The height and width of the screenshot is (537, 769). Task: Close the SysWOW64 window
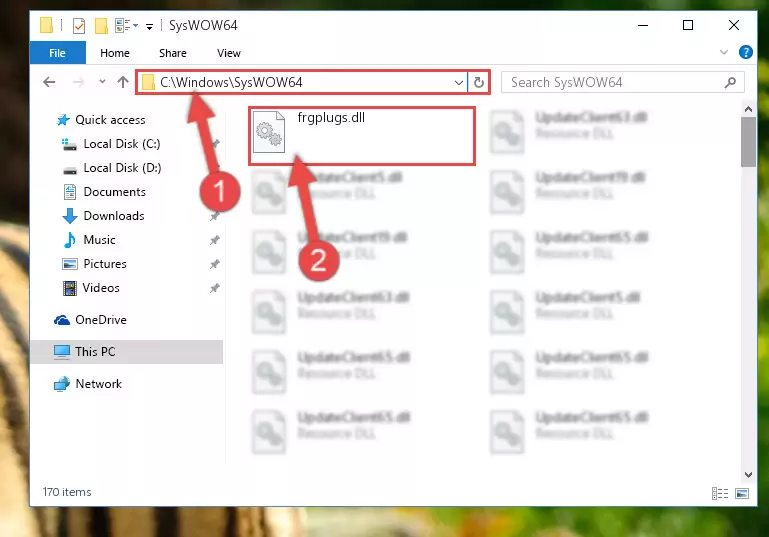tap(734, 25)
